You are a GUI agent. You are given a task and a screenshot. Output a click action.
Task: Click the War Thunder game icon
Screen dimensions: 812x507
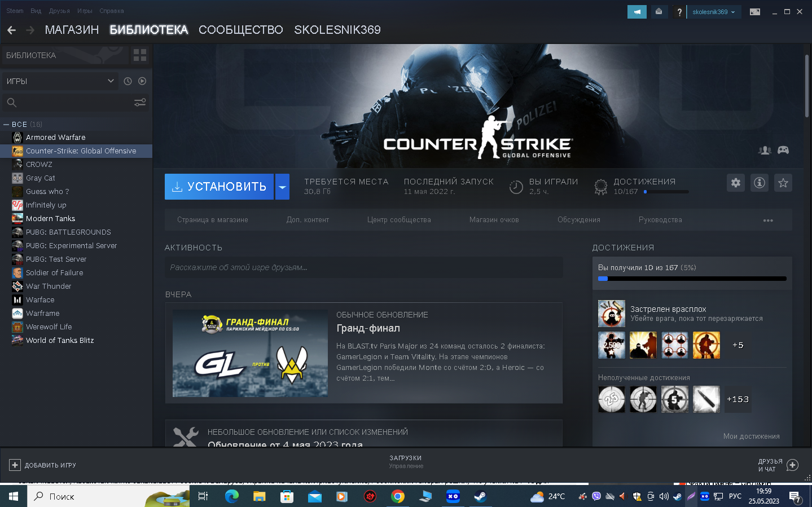(x=17, y=286)
